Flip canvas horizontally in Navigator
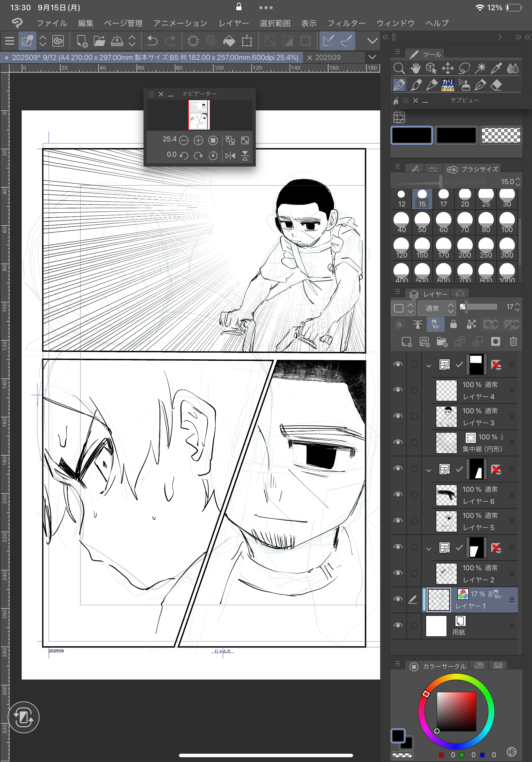Viewport: 532px width, 762px height. tap(230, 155)
